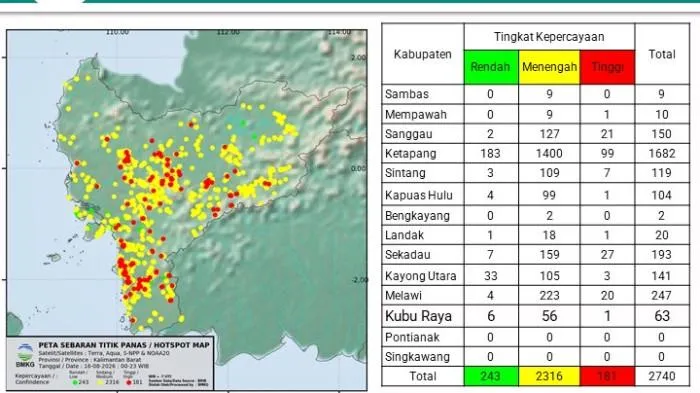The image size is (700, 393).
Task: Click Ketapang total value 1682
Action: 662,154
